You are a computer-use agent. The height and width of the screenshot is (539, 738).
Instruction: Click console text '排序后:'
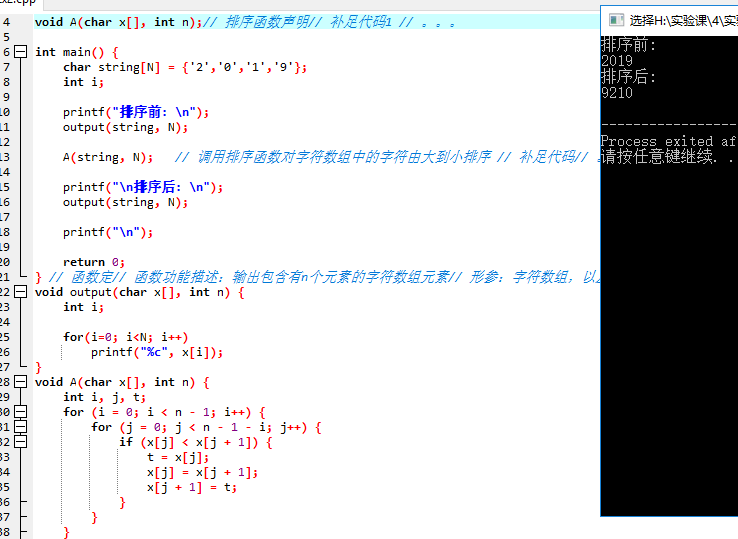[628, 76]
